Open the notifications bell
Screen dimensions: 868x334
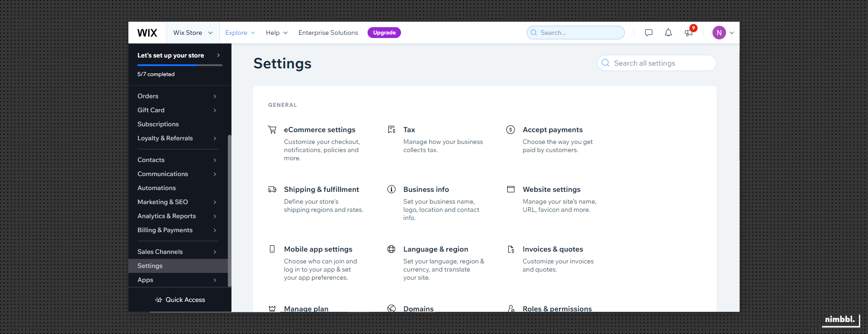click(x=668, y=33)
